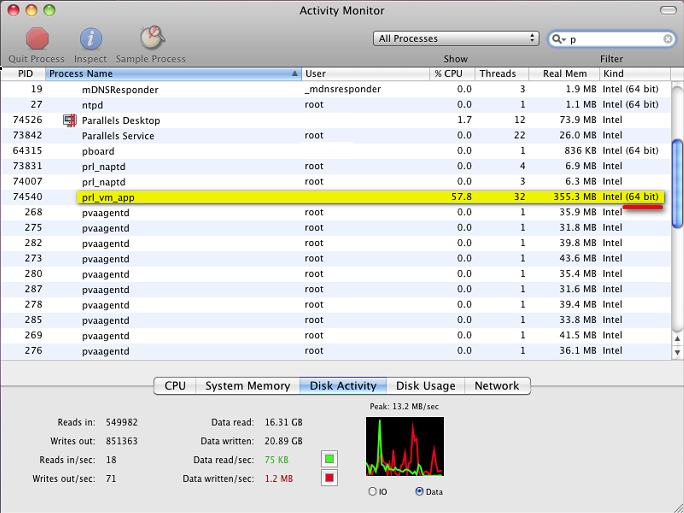Select the Parallels Service process row

click(335, 136)
